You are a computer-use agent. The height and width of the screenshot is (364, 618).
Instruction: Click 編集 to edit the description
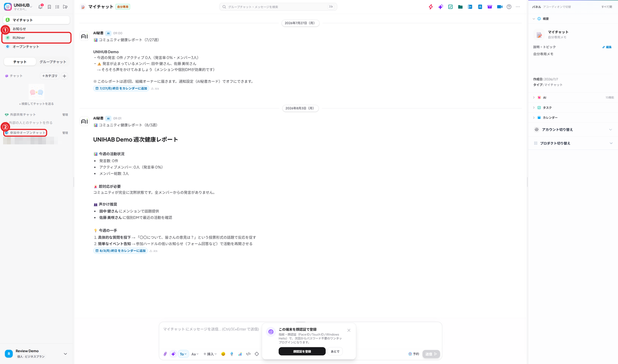[607, 47]
